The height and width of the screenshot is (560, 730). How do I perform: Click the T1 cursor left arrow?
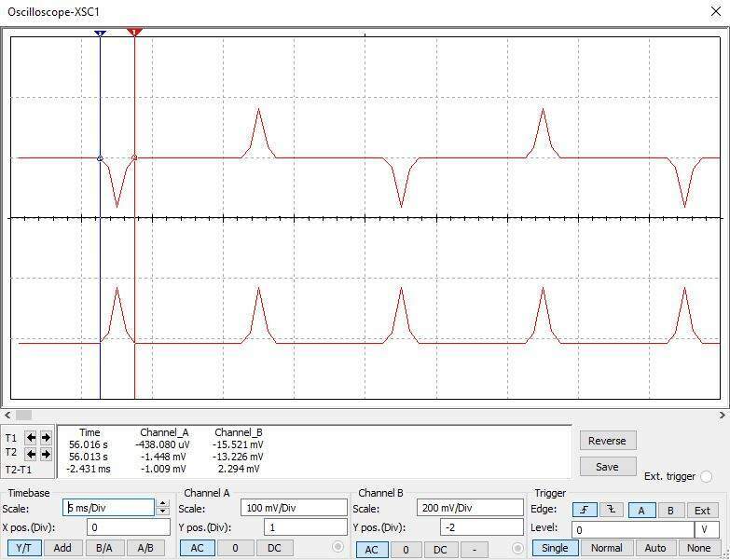[31, 437]
